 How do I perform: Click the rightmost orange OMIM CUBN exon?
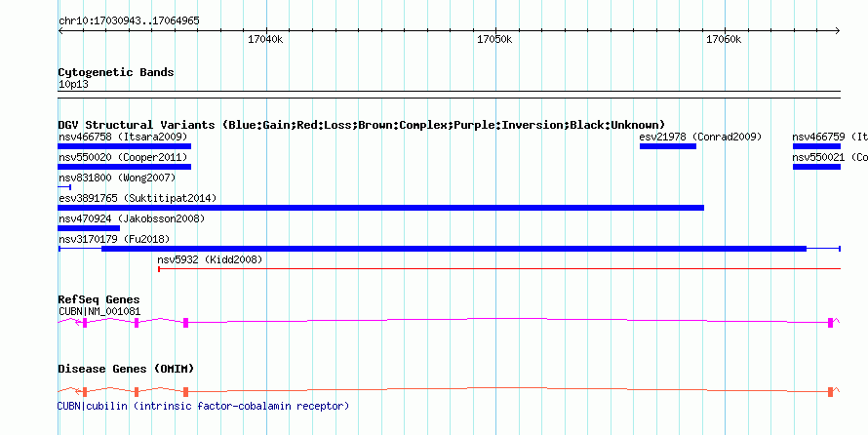click(x=830, y=392)
